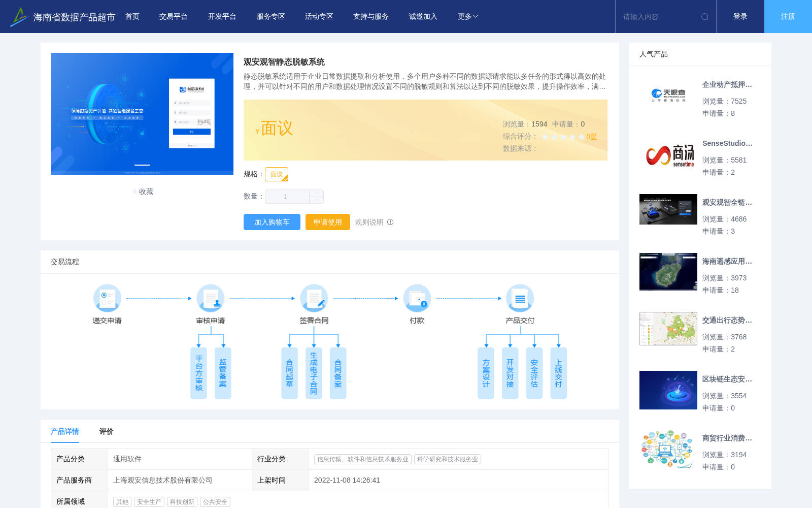Viewport: 812px width, 508px height.
Task: Click the 安全生产 domain tag
Action: click(149, 502)
